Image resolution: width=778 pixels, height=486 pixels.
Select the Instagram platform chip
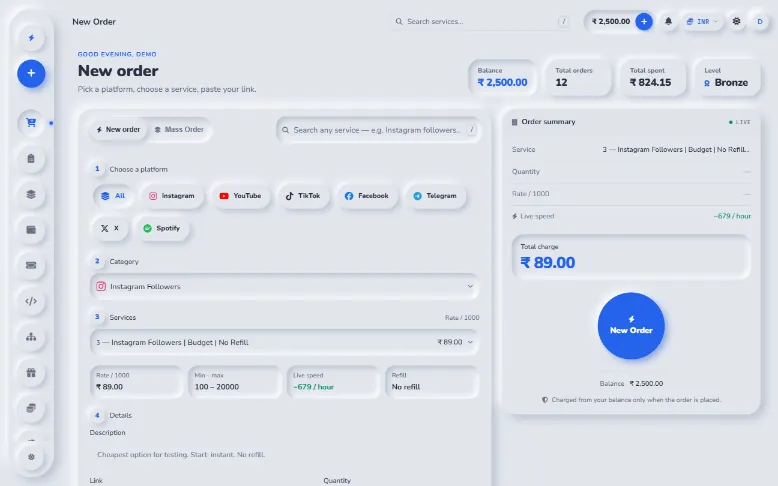(x=172, y=196)
